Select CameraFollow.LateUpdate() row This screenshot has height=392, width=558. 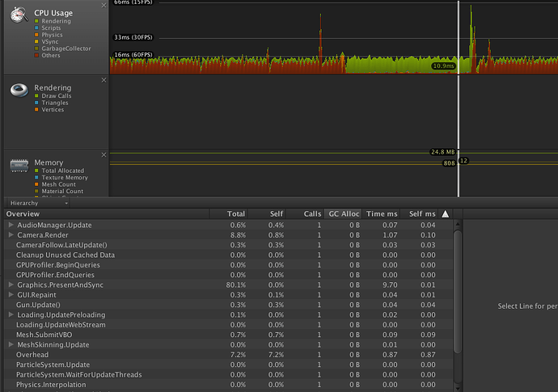pyautogui.click(x=229, y=245)
